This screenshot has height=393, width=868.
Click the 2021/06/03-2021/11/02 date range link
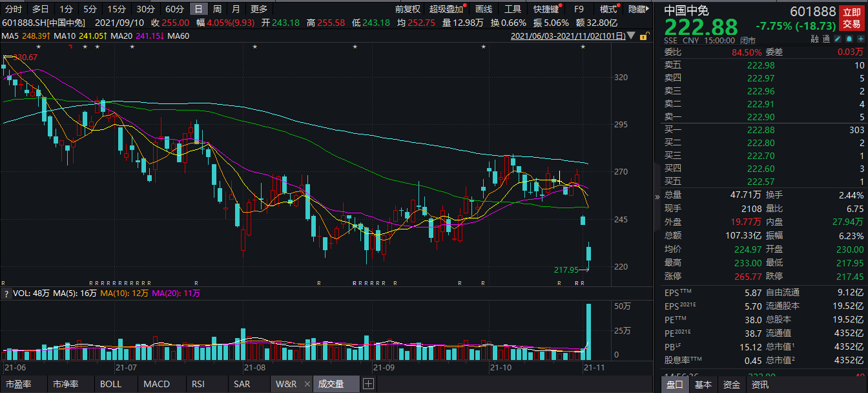coord(568,37)
